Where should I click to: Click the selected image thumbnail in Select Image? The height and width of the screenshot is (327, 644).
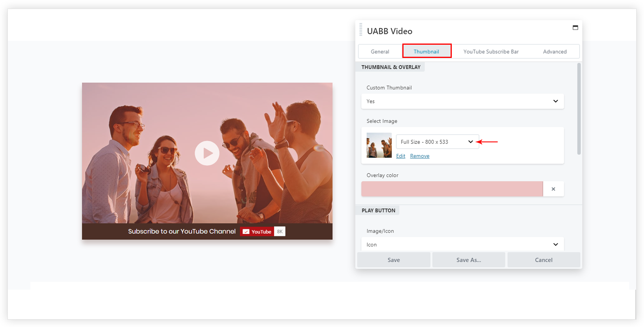pos(379,145)
